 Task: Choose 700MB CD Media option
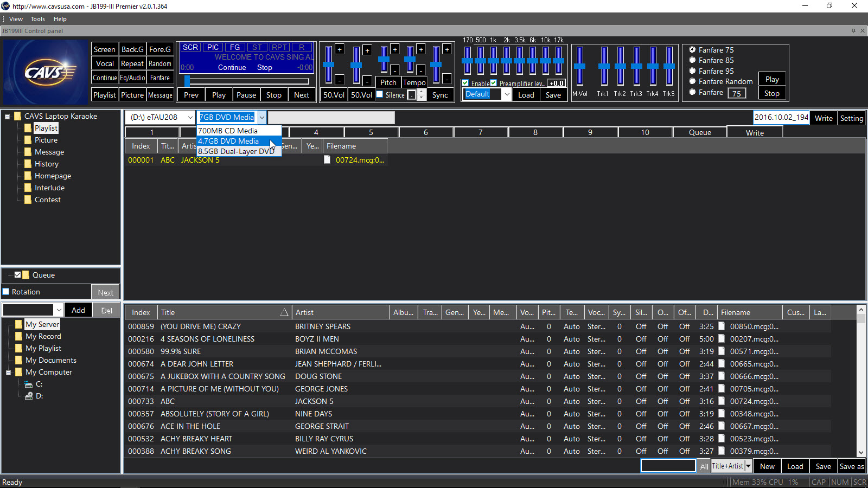click(x=239, y=131)
